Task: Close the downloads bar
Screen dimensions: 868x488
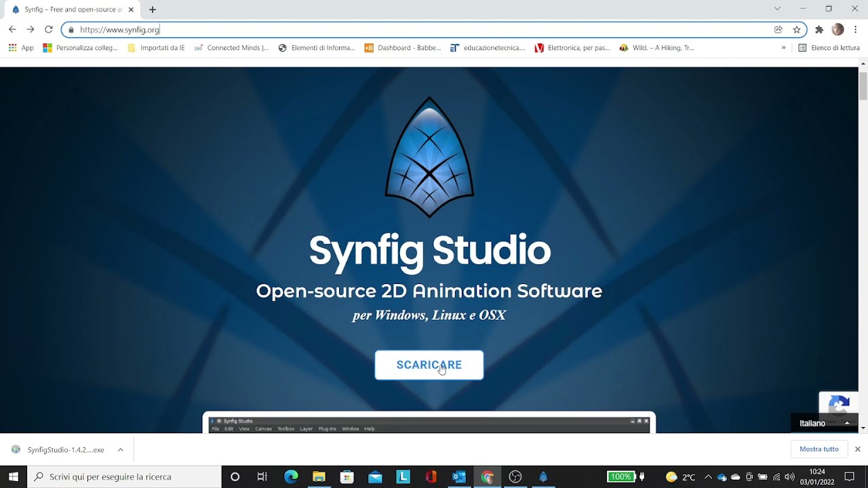Action: coord(857,449)
